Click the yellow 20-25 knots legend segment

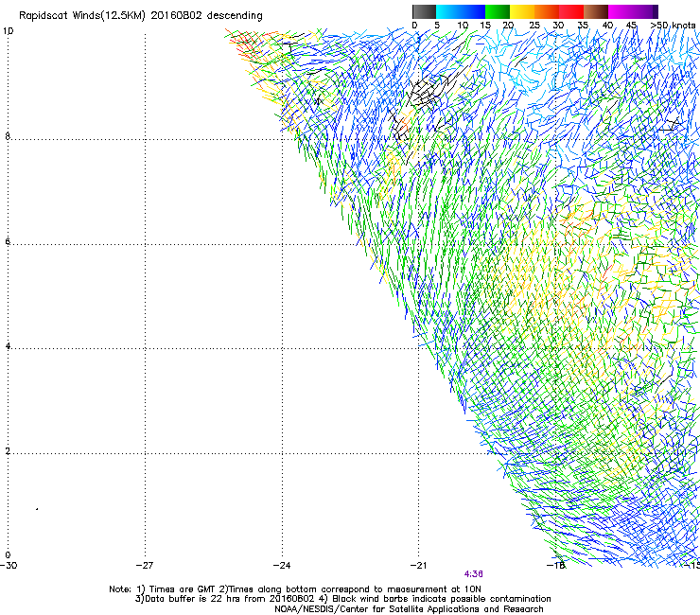tap(522, 11)
